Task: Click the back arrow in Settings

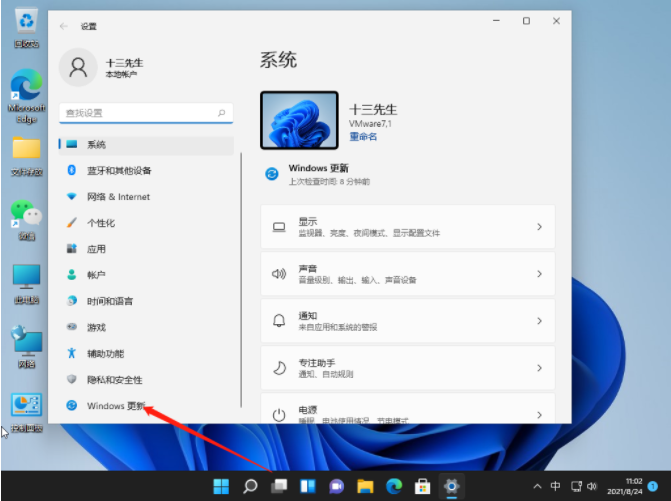Action: [65, 26]
